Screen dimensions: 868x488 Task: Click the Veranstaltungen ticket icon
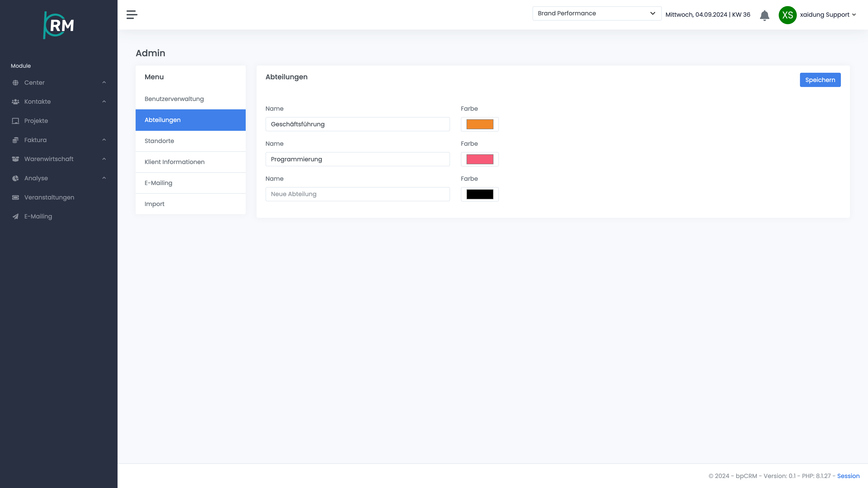click(16, 197)
